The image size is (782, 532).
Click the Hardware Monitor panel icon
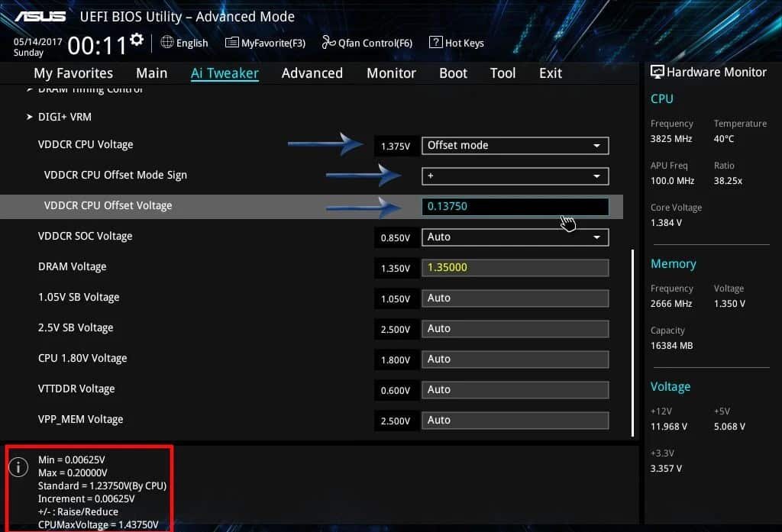point(658,71)
